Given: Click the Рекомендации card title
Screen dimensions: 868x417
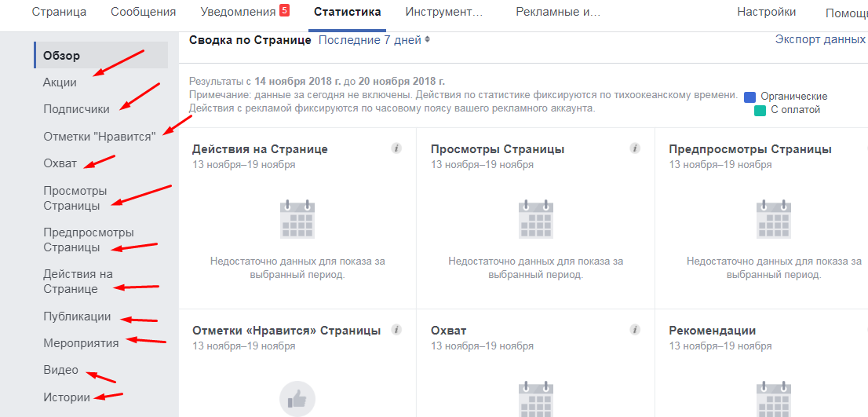Looking at the screenshot, I should pos(713,331).
